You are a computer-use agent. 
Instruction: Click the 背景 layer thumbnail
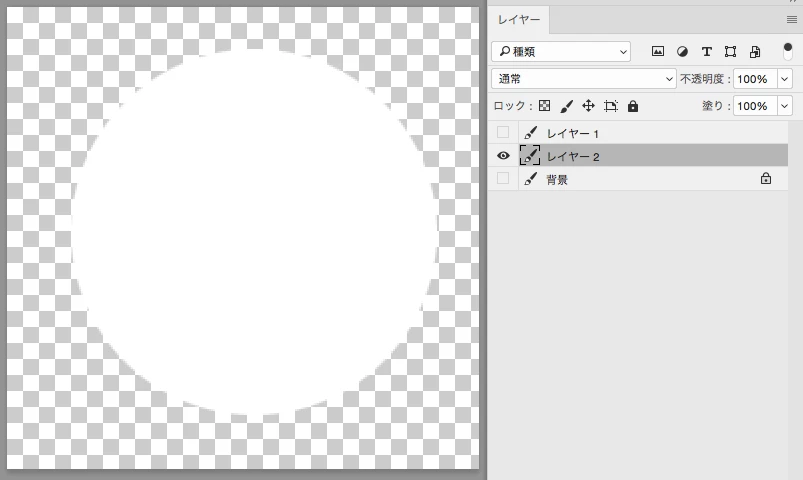pos(530,179)
